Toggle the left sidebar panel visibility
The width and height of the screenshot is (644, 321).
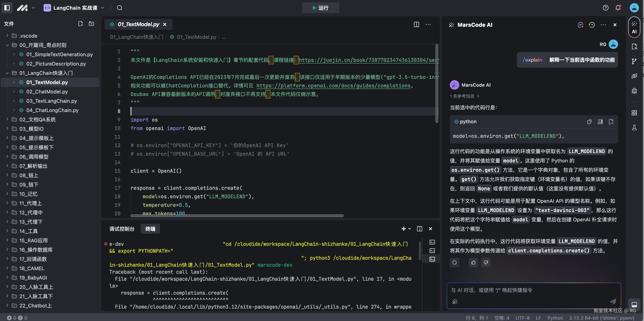point(7,8)
